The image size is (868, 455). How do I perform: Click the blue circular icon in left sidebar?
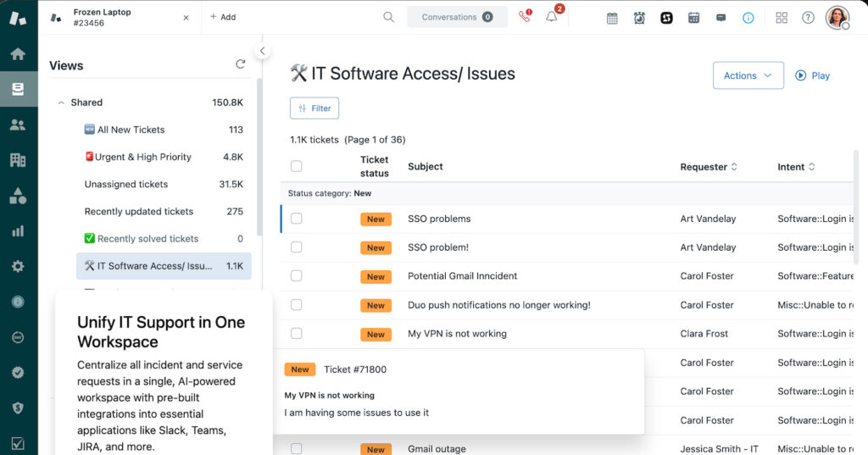[18, 302]
